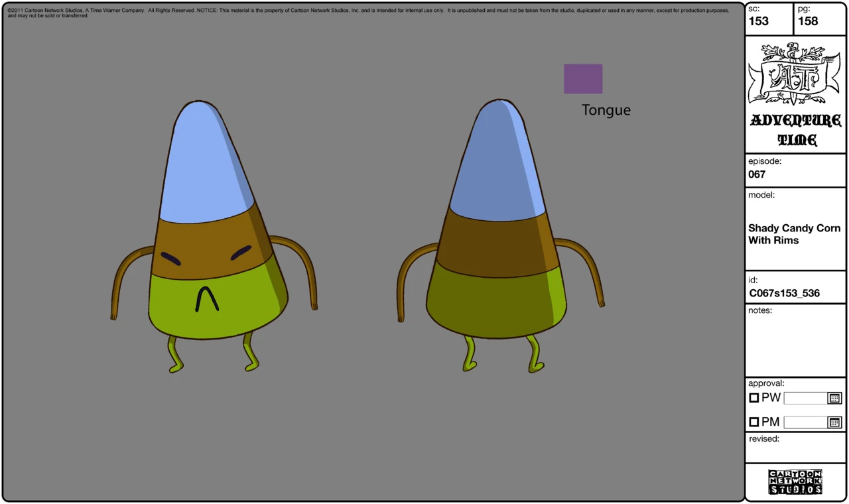This screenshot has height=504, width=849.
Task: Check the PM approval checkbox
Action: coord(754,422)
